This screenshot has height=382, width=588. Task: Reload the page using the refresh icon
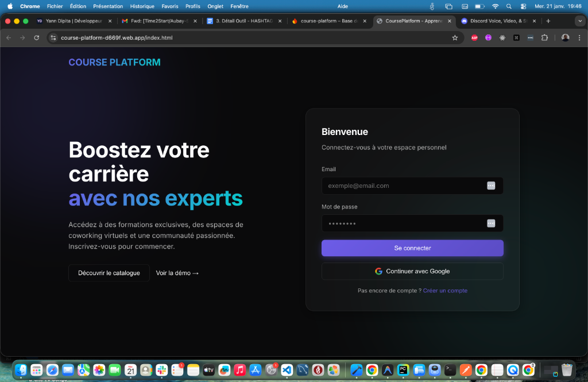coord(37,38)
